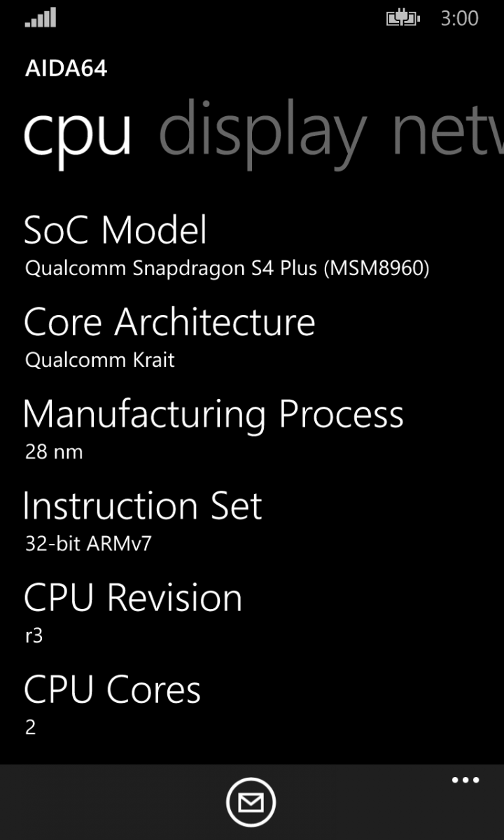
Task: Tap the SoC Model entry
Action: 115,230
